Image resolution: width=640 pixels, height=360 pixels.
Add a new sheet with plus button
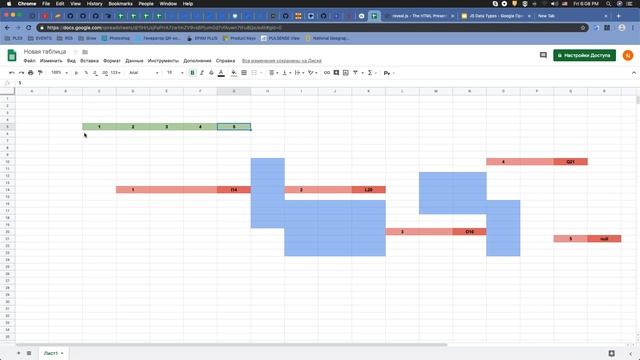(x=18, y=353)
